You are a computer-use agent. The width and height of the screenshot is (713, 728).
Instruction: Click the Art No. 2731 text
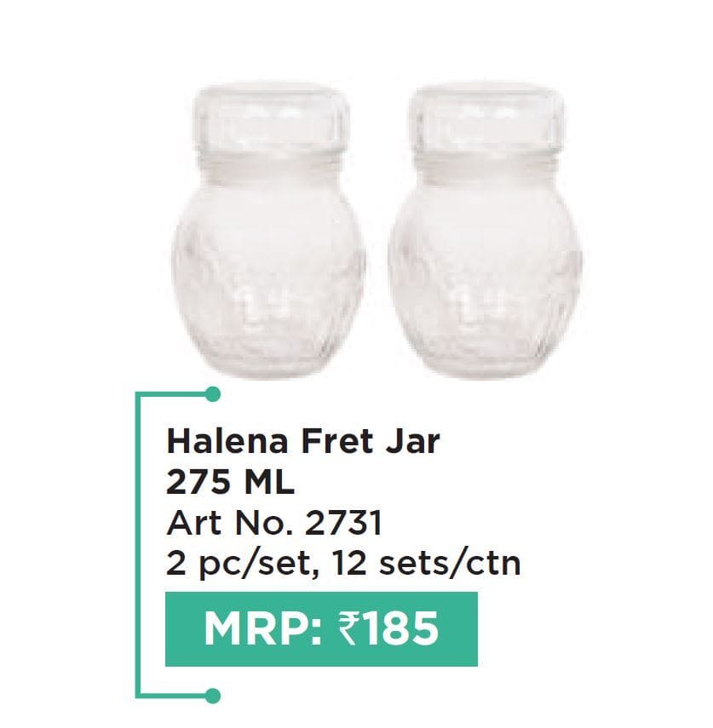(x=274, y=523)
